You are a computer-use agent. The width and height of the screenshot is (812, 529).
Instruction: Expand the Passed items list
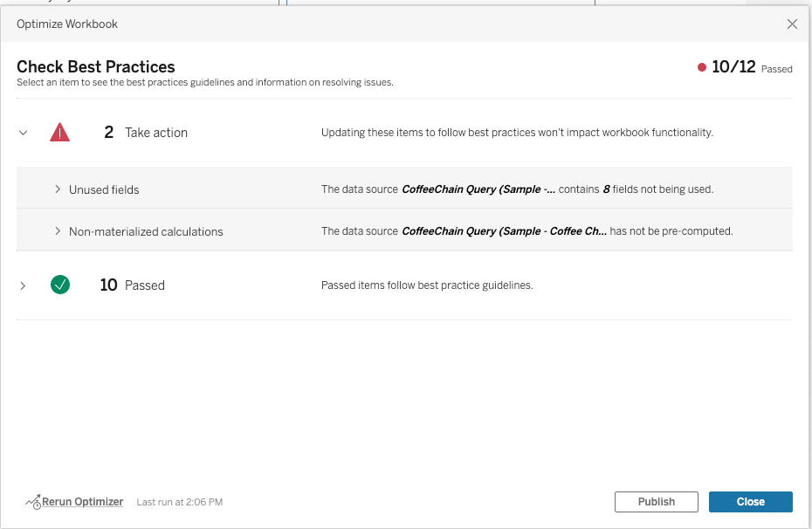coord(24,285)
